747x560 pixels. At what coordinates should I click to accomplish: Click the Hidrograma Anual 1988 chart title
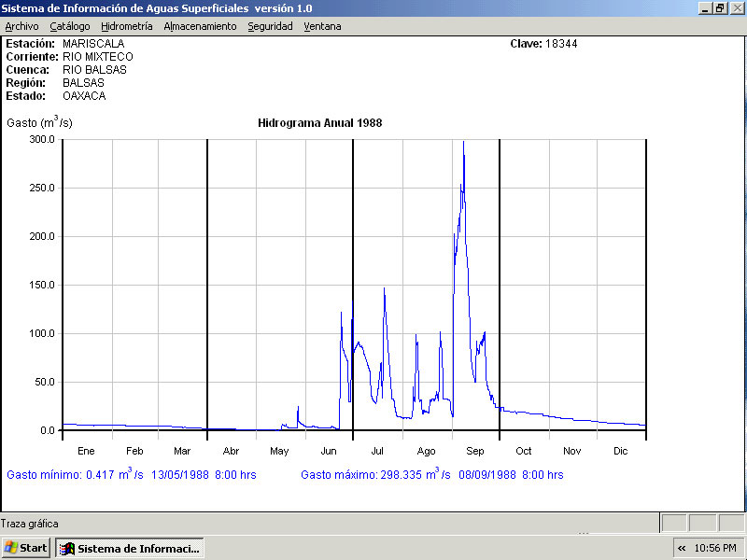coord(319,123)
